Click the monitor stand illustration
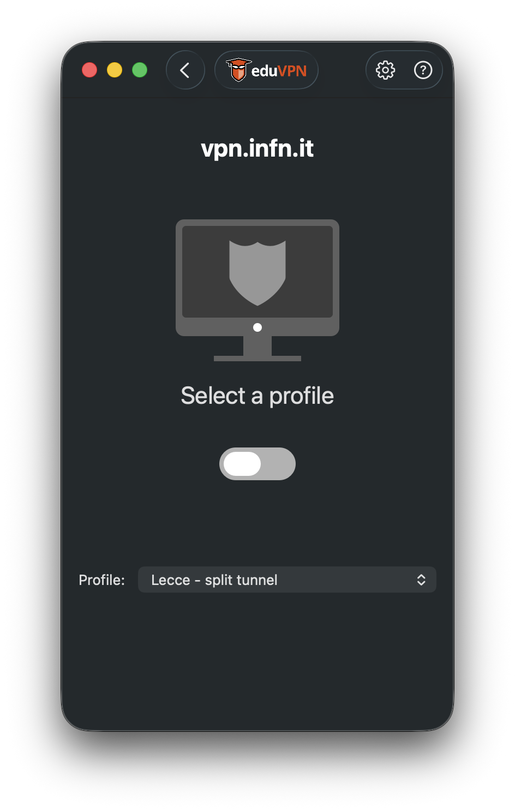This screenshot has width=515, height=812. [x=257, y=349]
